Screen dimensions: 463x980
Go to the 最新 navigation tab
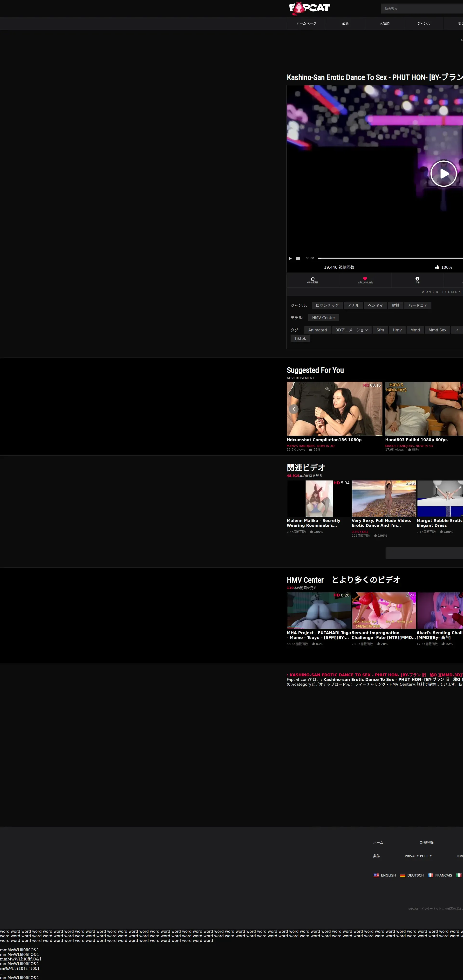coord(345,24)
